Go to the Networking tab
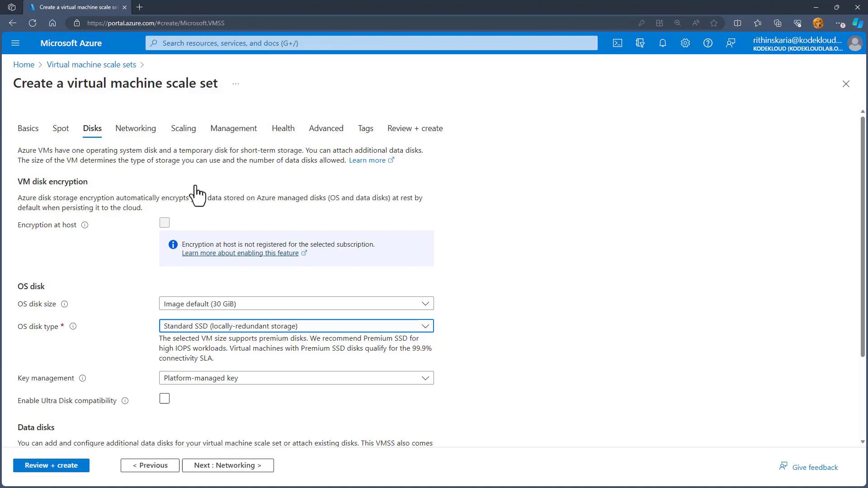Image resolution: width=868 pixels, height=488 pixels. point(136,128)
